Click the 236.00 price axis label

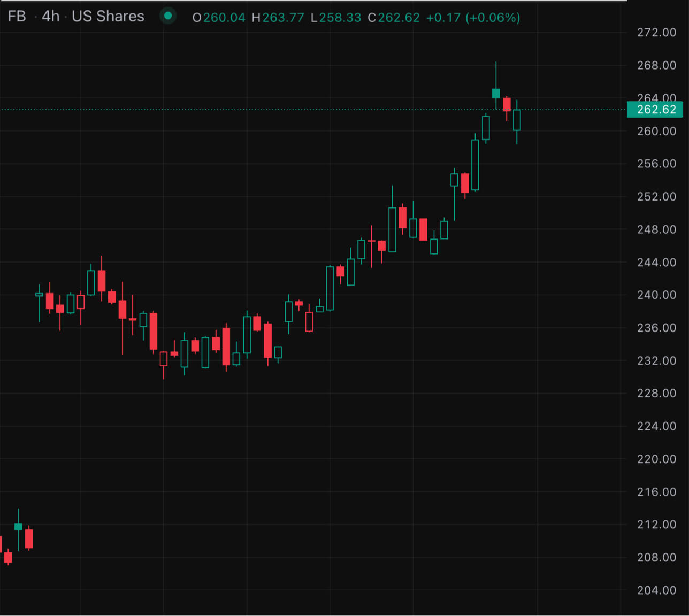click(656, 328)
